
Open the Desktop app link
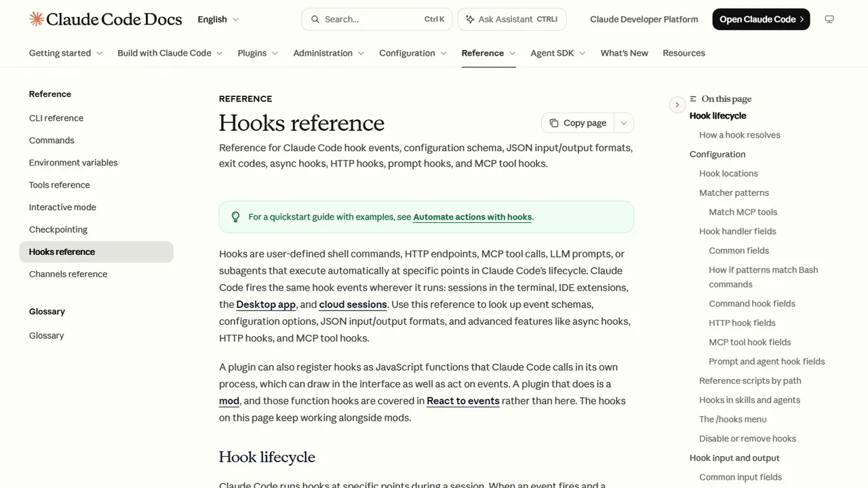pyautogui.click(x=266, y=304)
